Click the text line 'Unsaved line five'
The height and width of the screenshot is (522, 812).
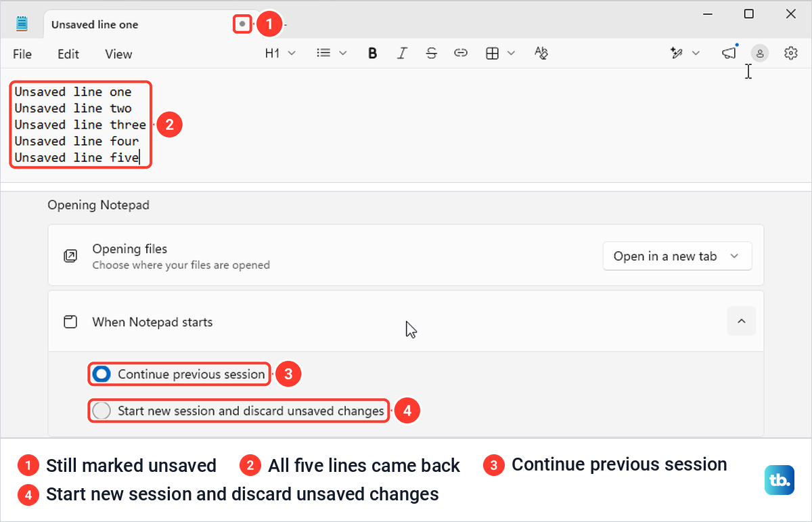pos(76,158)
